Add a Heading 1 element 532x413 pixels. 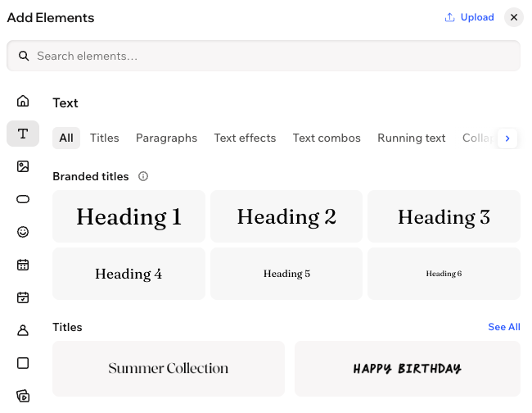click(x=129, y=216)
